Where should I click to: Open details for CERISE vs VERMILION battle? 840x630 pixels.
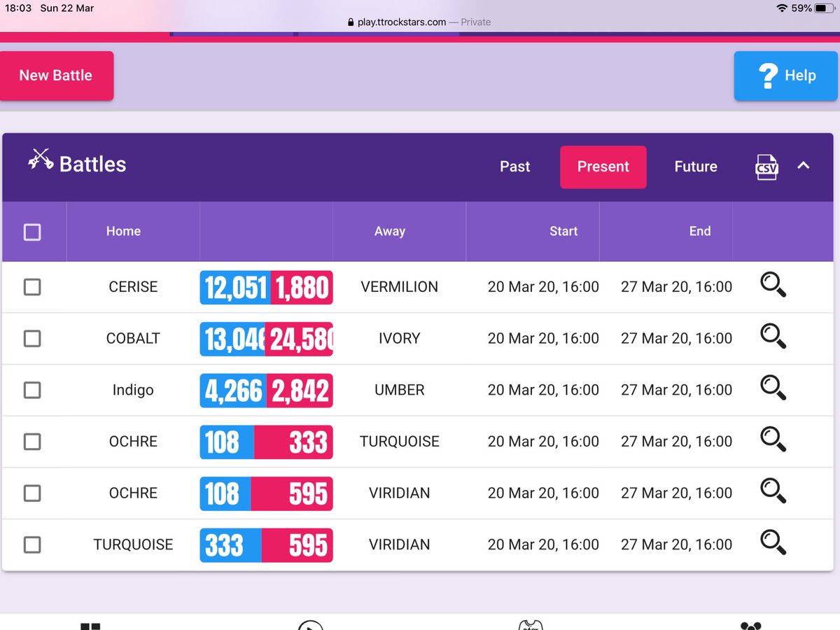pyautogui.click(x=773, y=286)
